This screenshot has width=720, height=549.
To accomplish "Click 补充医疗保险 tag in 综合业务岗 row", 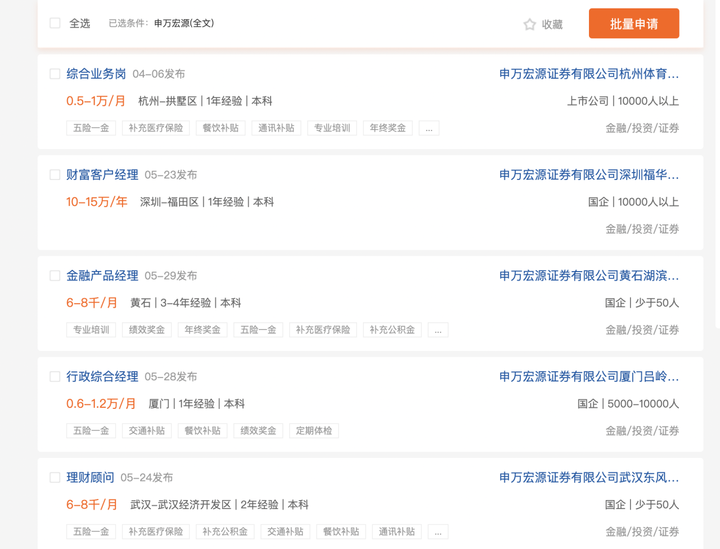I will (156, 128).
